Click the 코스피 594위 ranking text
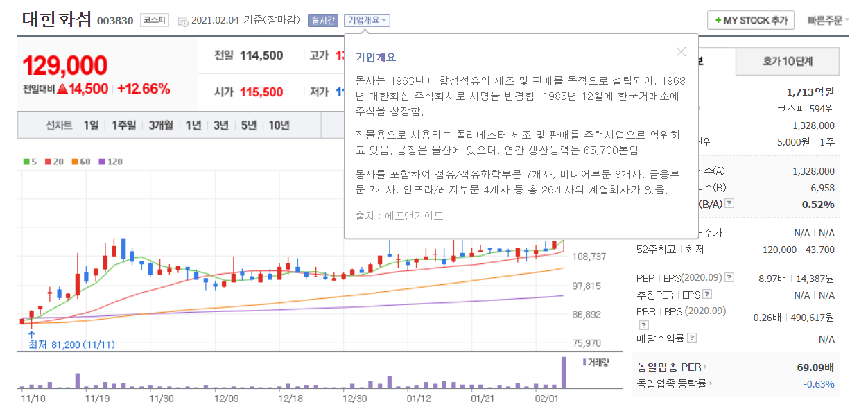868x416 pixels. tap(806, 109)
